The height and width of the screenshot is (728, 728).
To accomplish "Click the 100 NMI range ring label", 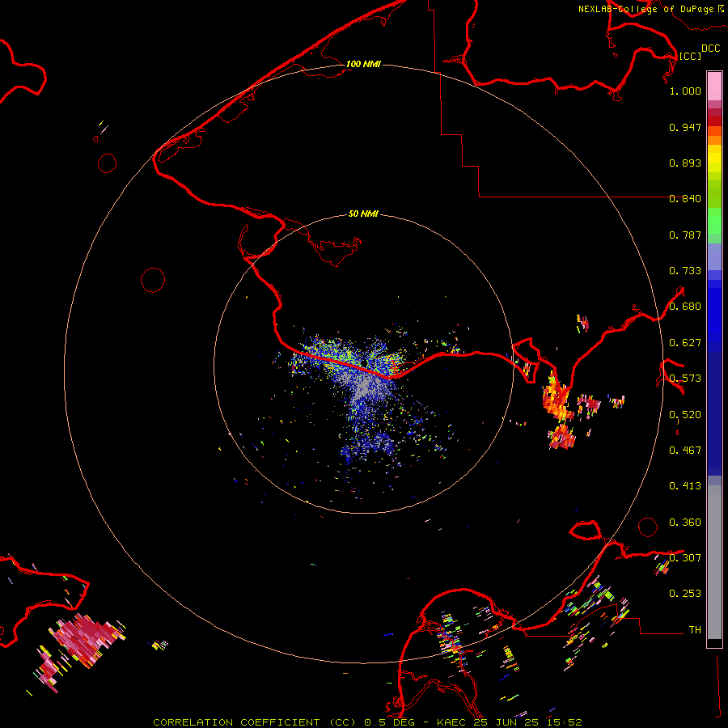I will [x=363, y=64].
